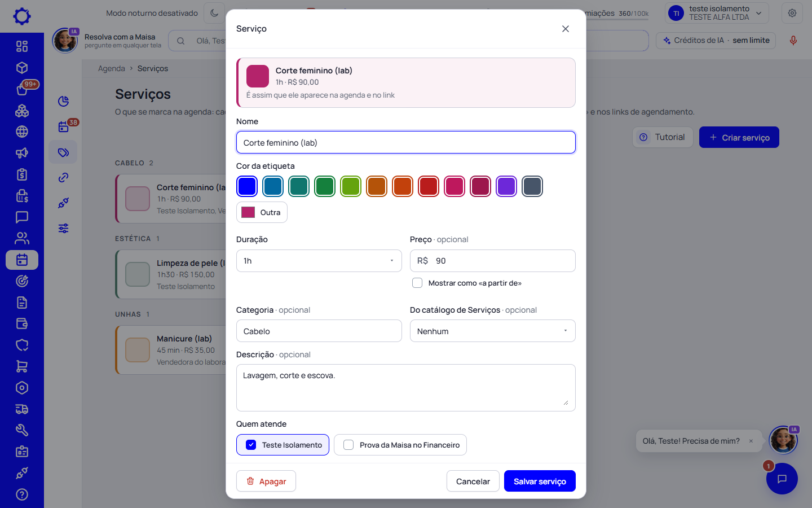This screenshot has height=508, width=812.
Task: Select the purple label color swatch
Action: [506, 186]
